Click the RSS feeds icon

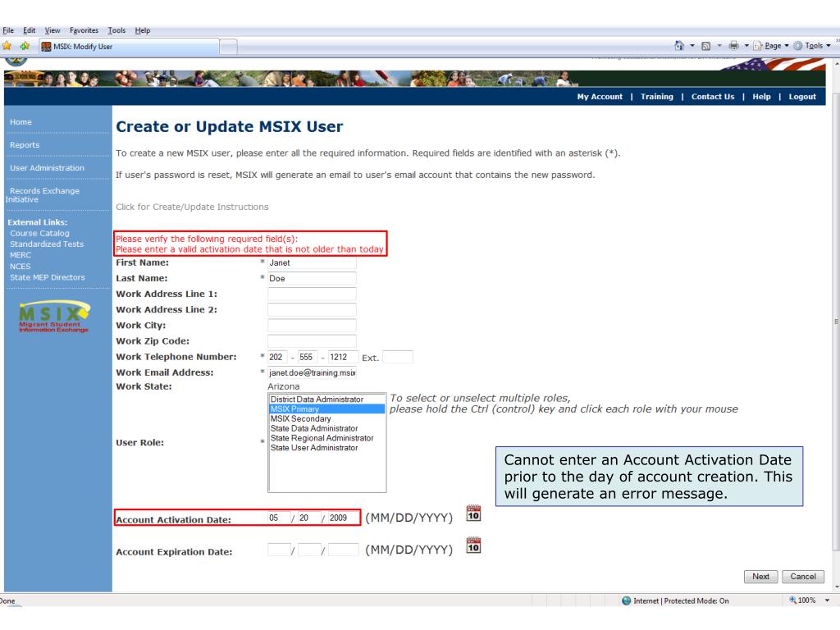(706, 46)
